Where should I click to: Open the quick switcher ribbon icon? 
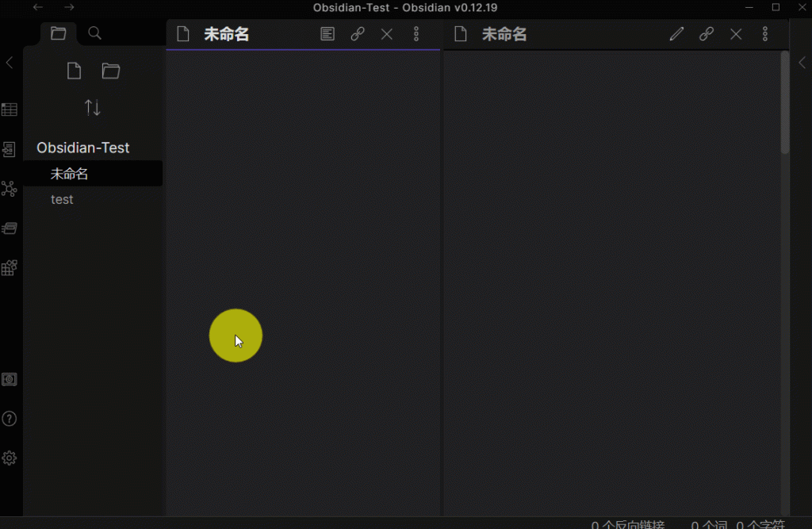pos(10,149)
